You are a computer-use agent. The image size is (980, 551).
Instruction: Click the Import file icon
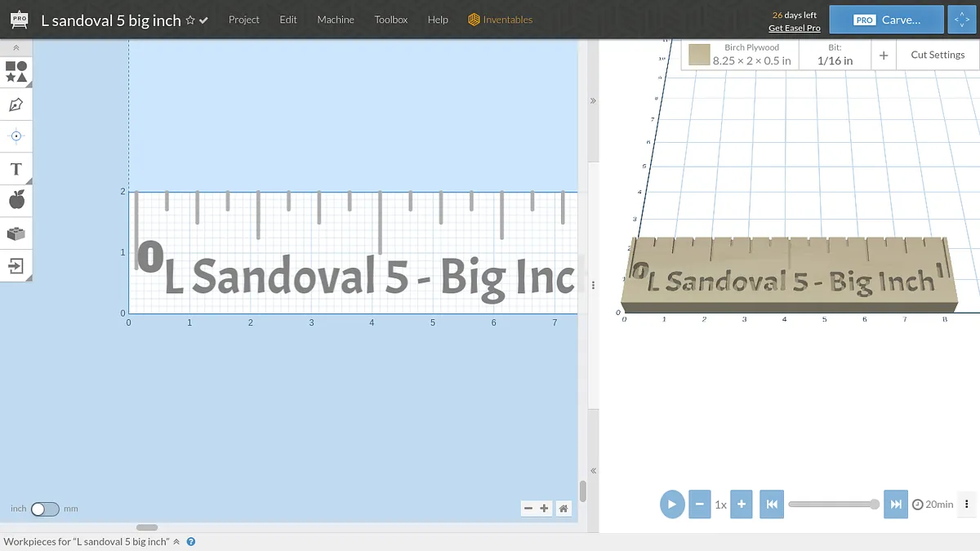16,265
